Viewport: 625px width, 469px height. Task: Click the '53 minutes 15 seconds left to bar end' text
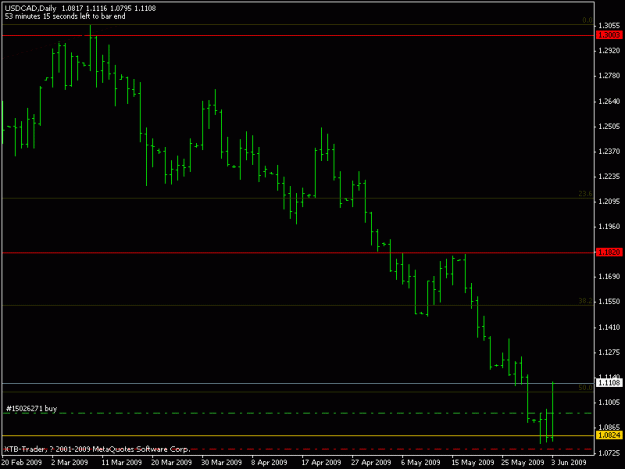(65, 16)
